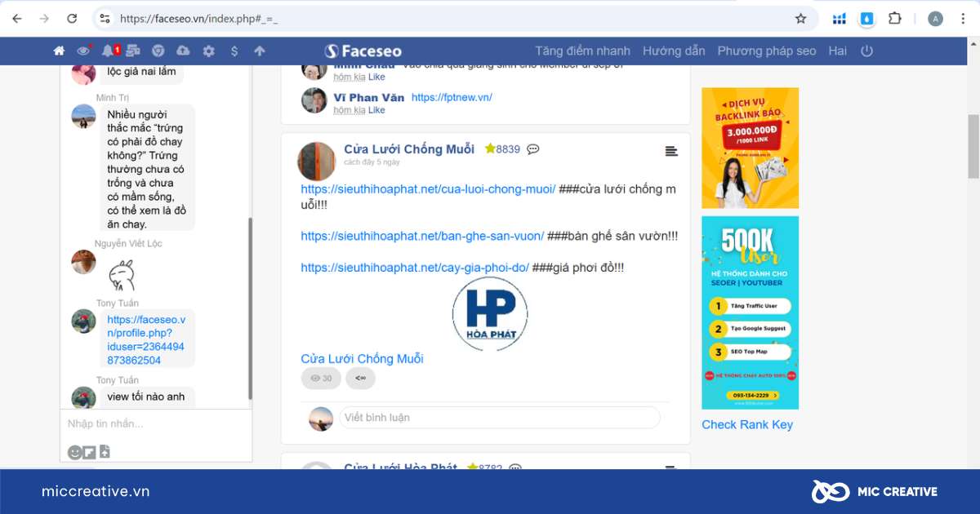
Task: Open Tăng điểm nhanh menu
Action: tap(583, 51)
